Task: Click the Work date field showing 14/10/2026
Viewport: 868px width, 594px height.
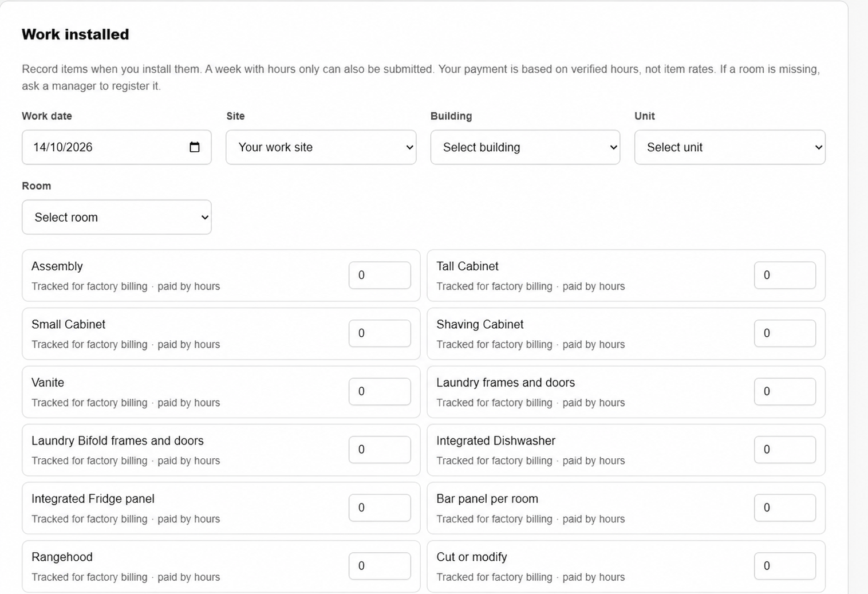Action: 117,147
